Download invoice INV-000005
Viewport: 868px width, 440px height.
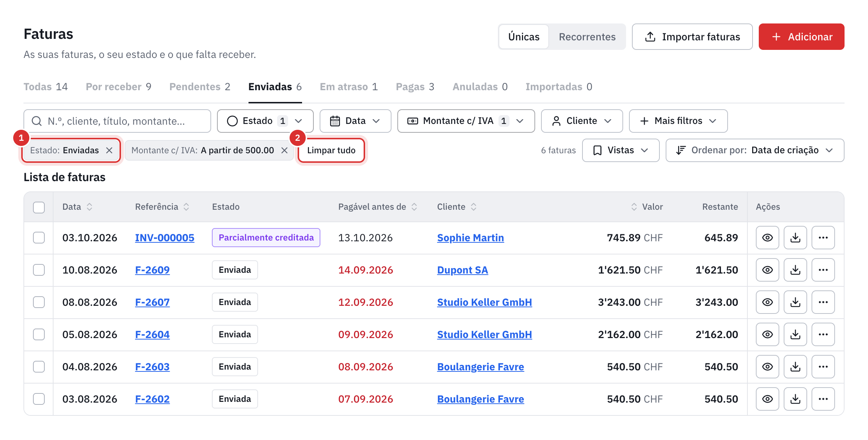[795, 238]
